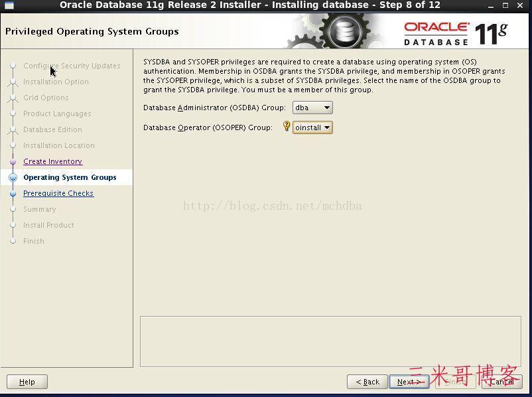
Task: Click the Summary step
Action: click(x=39, y=209)
